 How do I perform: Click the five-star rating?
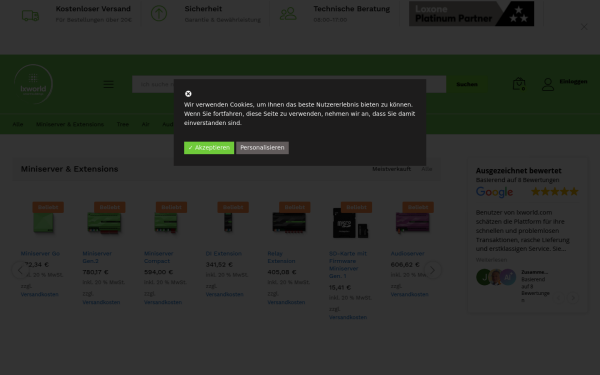coord(555,191)
